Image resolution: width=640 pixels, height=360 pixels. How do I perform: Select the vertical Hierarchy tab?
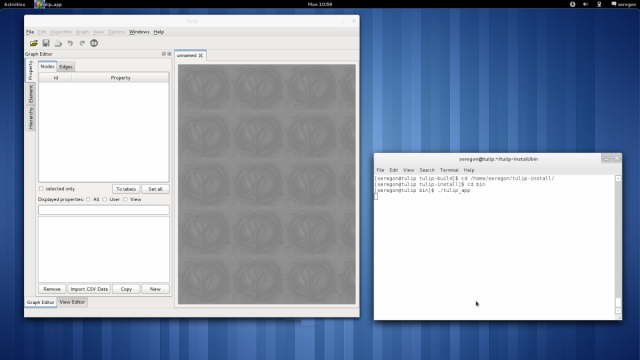pyautogui.click(x=31, y=118)
